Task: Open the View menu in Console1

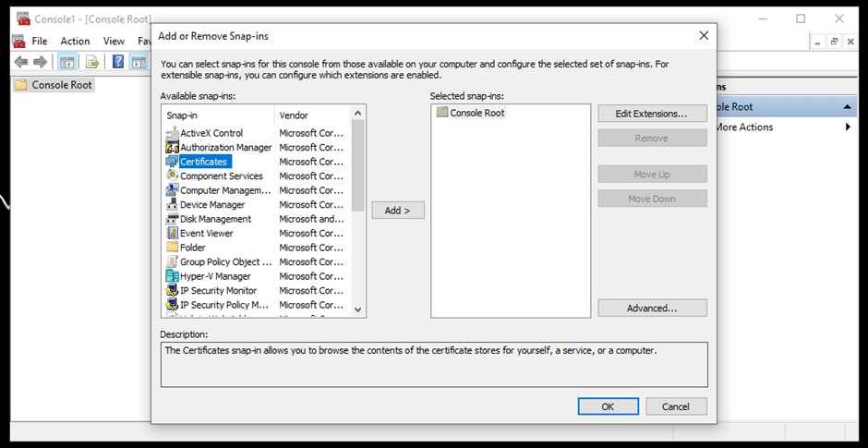Action: coord(114,41)
